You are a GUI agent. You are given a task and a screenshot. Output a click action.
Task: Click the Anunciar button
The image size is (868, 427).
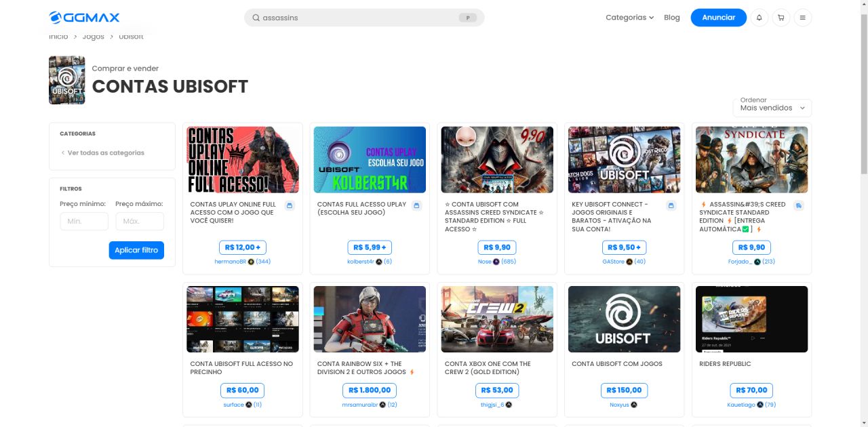(719, 18)
